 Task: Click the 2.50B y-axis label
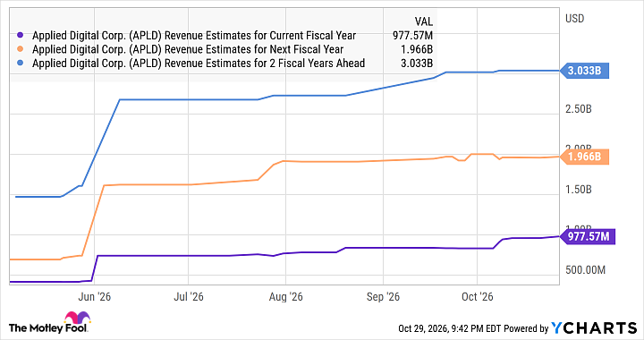coord(579,109)
